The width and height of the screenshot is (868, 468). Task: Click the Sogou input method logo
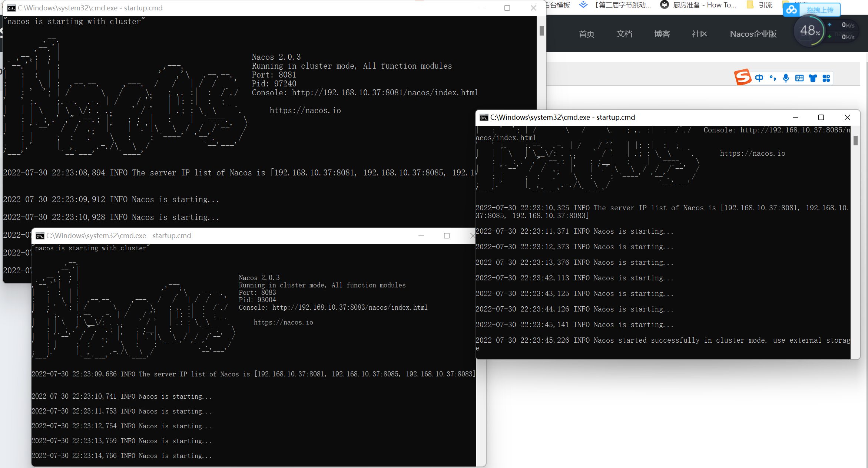pyautogui.click(x=743, y=78)
